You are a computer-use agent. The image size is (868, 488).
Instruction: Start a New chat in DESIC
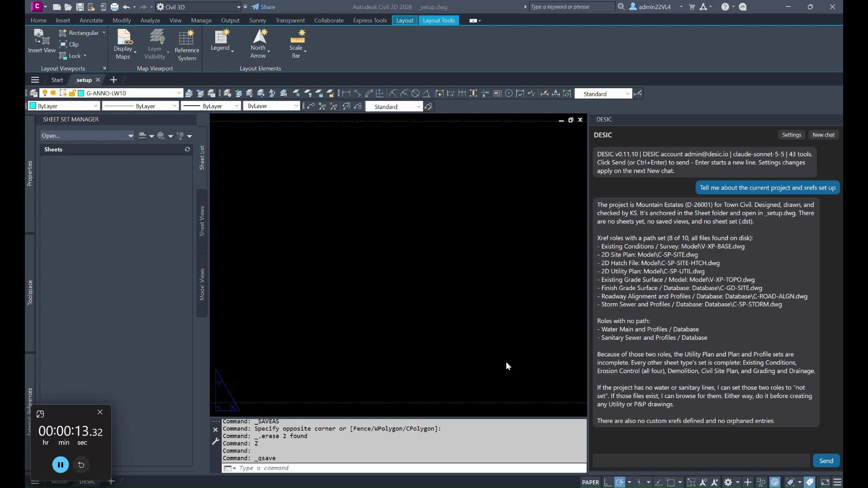(x=824, y=135)
